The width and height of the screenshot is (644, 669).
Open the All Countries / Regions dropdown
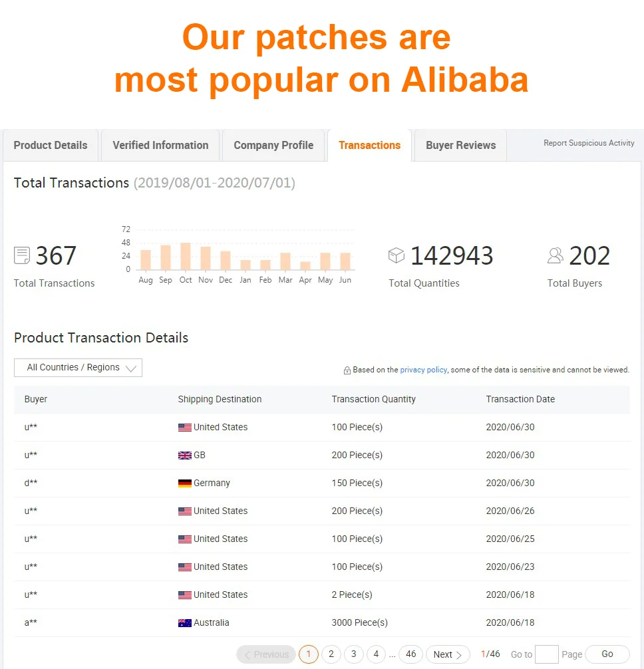pos(78,368)
